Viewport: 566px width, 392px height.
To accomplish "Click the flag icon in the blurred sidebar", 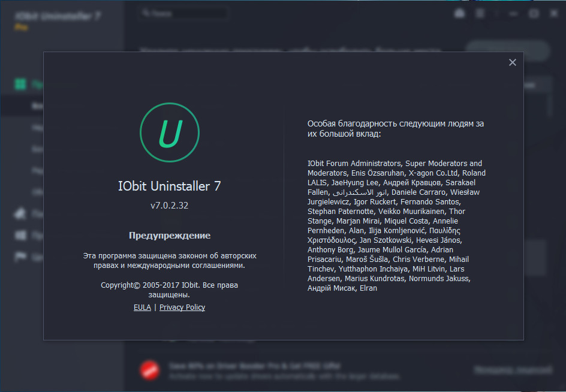I will (x=20, y=257).
